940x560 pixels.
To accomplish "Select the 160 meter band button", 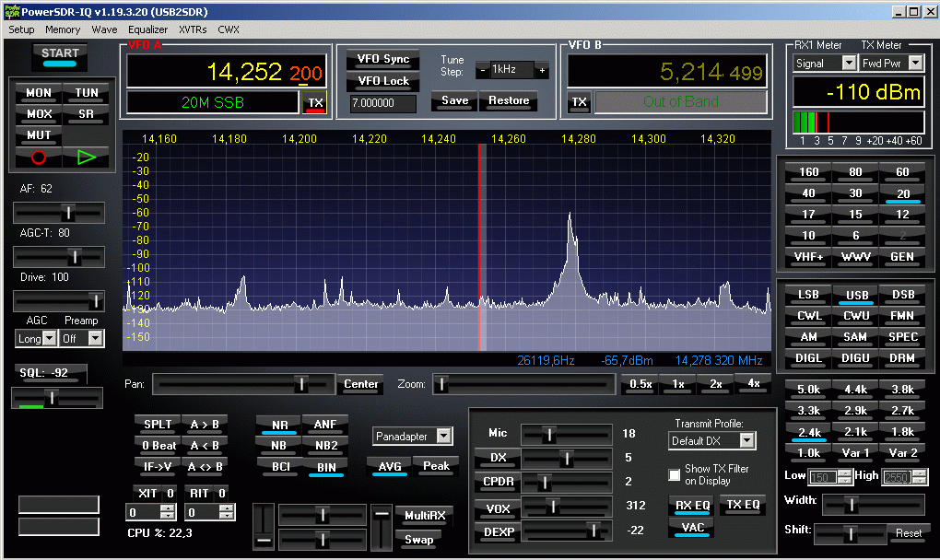I will pos(808,172).
